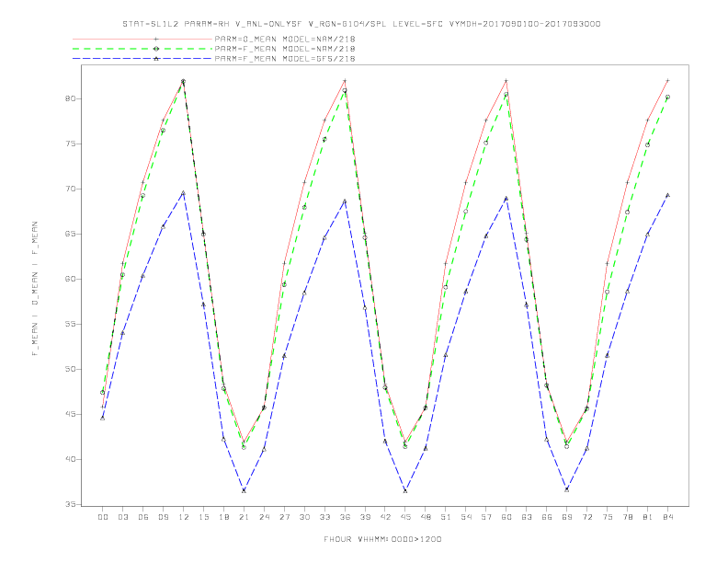Screen dimensions: 728x563
Task: Select legend entry PARM=F_MEAN MODEL=NAM/218
Action: (x=285, y=49)
